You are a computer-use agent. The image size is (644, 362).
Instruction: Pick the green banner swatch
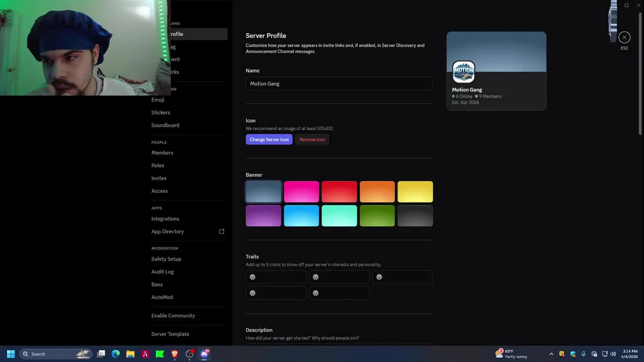(377, 216)
